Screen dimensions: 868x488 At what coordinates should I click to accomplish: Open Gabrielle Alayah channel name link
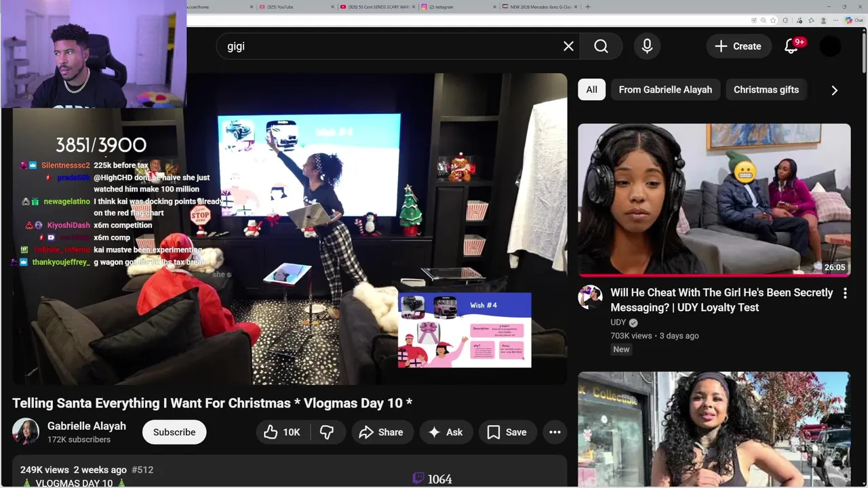click(x=87, y=426)
